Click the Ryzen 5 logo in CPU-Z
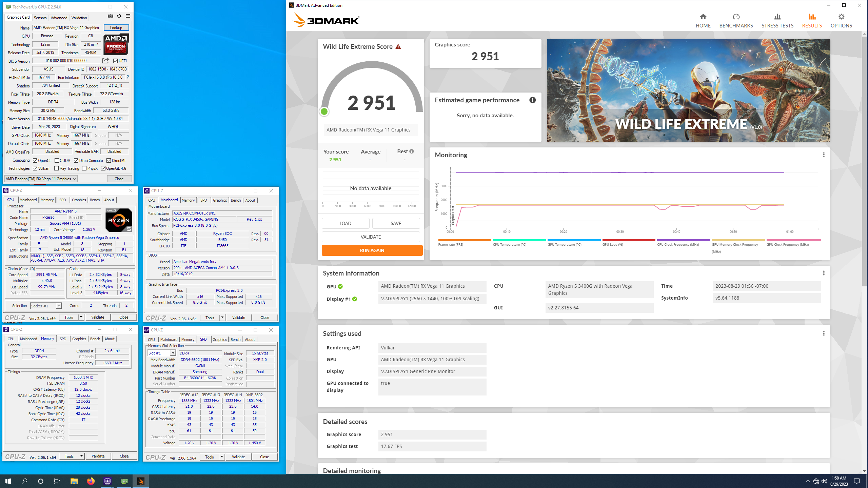Viewport: 868px width, 488px height. click(119, 220)
